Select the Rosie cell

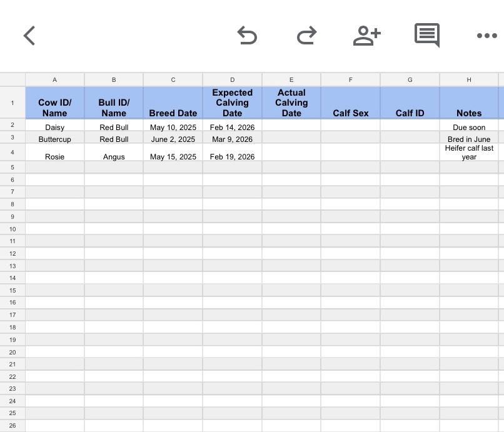pyautogui.click(x=54, y=156)
